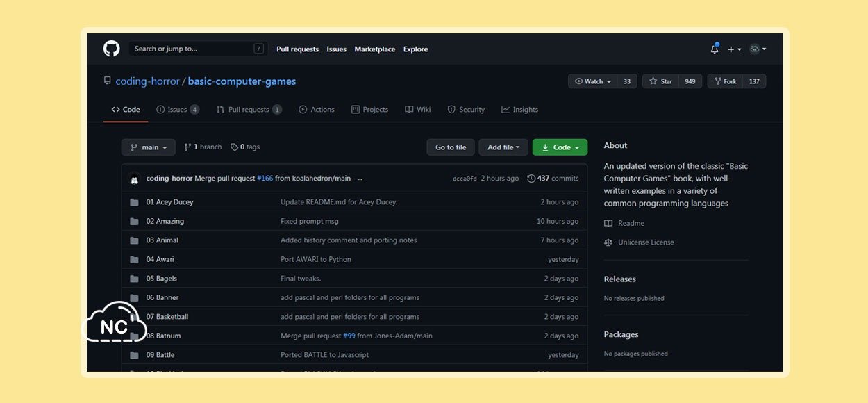Image resolution: width=868 pixels, height=403 pixels.
Task: Switch to the repository Issues tab
Action: point(178,110)
